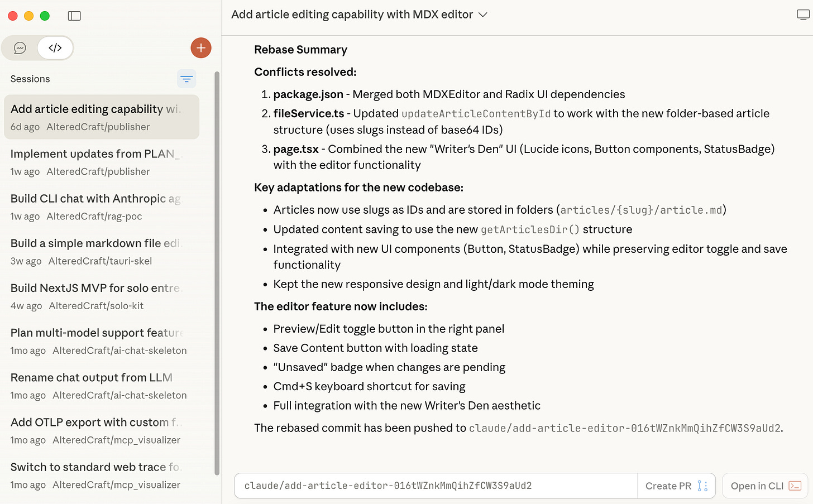This screenshot has height=504, width=813.
Task: Switch to code mode icon
Action: click(x=55, y=48)
